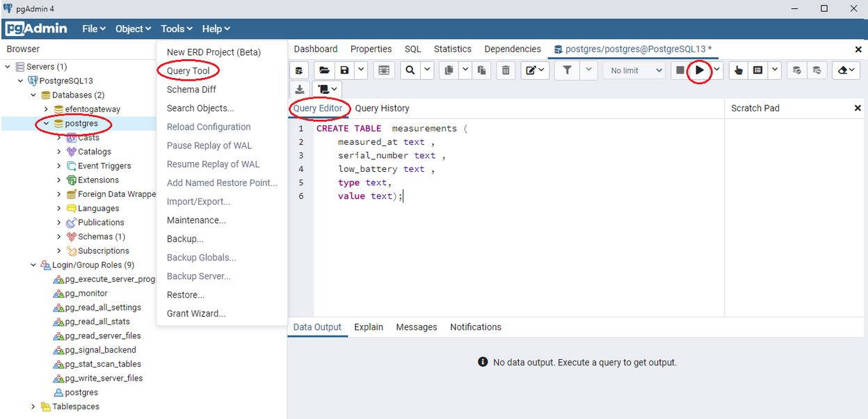Image resolution: width=868 pixels, height=419 pixels.
Task: Click the Filter funnel icon
Action: (x=568, y=70)
